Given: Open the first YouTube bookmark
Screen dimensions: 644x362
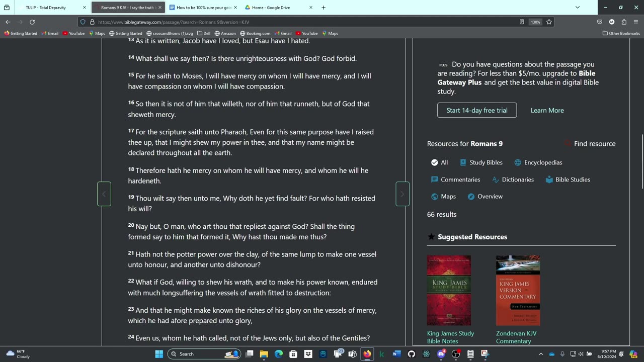Looking at the screenshot, I should [x=73, y=34].
